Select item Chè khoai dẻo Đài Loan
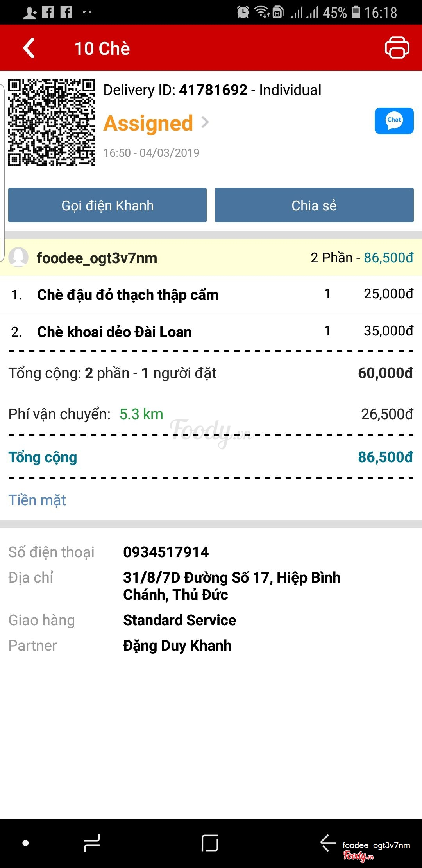This screenshot has height=868, width=422. tap(211, 332)
